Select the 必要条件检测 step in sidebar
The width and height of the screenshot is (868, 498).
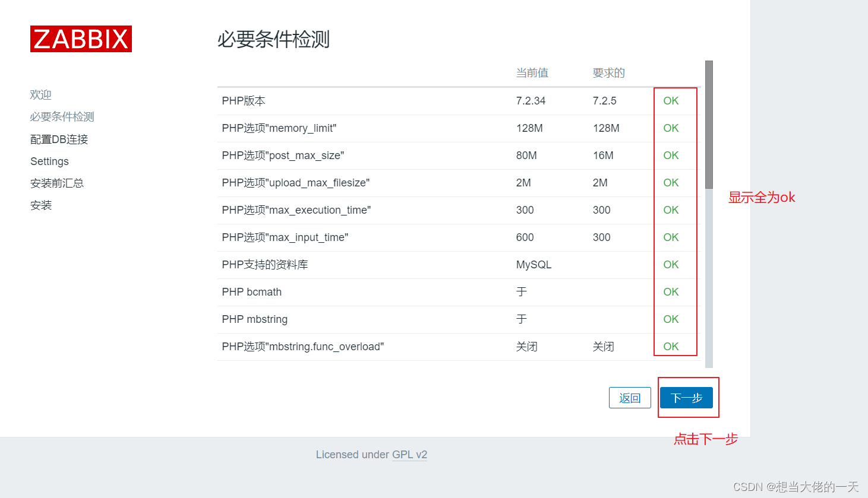tap(62, 117)
